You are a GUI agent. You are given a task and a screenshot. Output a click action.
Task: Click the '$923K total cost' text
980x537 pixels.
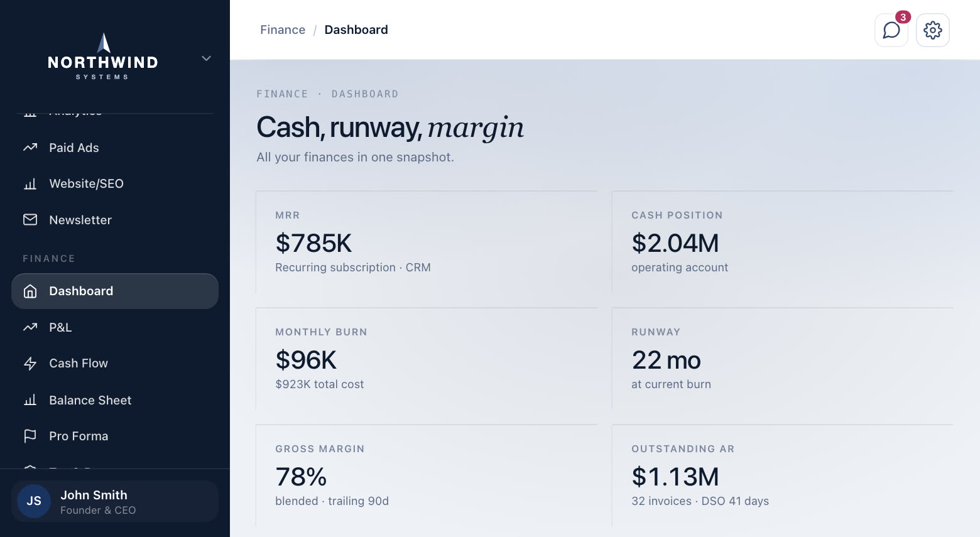320,384
